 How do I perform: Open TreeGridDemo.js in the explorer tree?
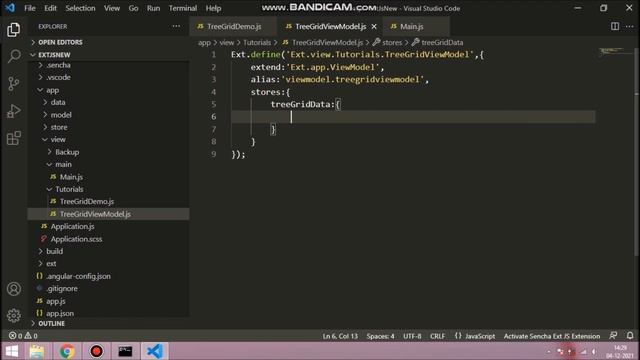click(x=87, y=201)
